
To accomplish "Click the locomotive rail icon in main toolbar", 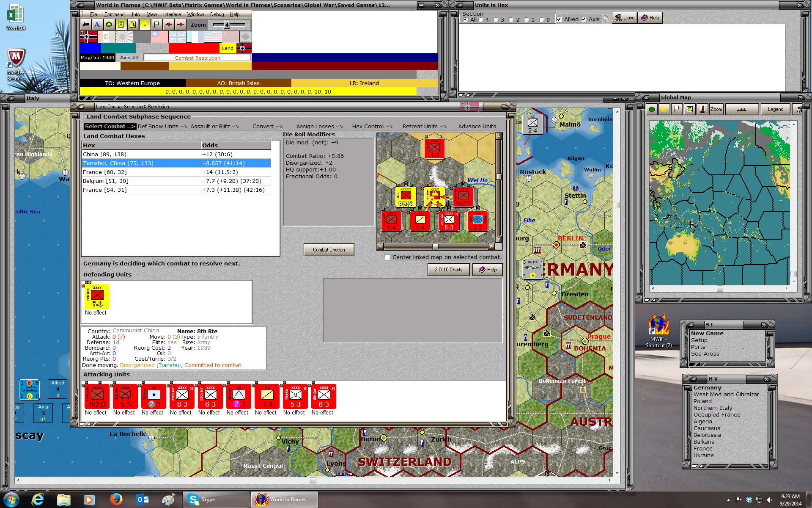I will click(86, 25).
